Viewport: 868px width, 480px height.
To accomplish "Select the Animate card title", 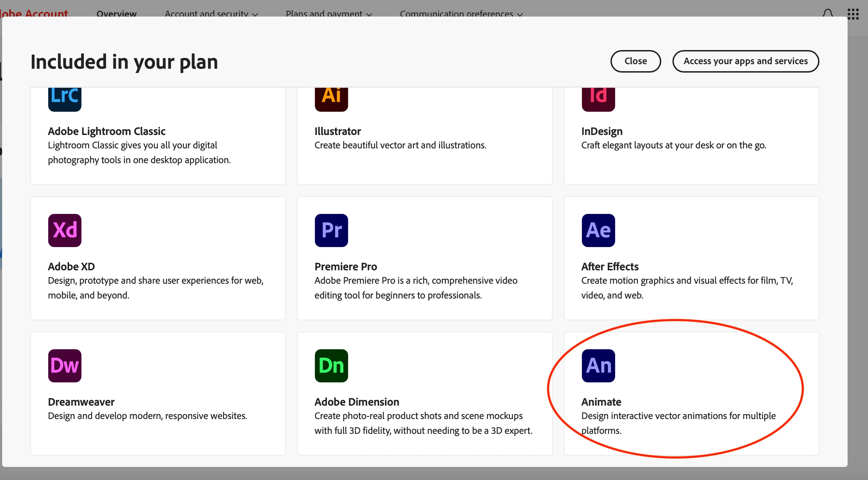I will pyautogui.click(x=601, y=402).
